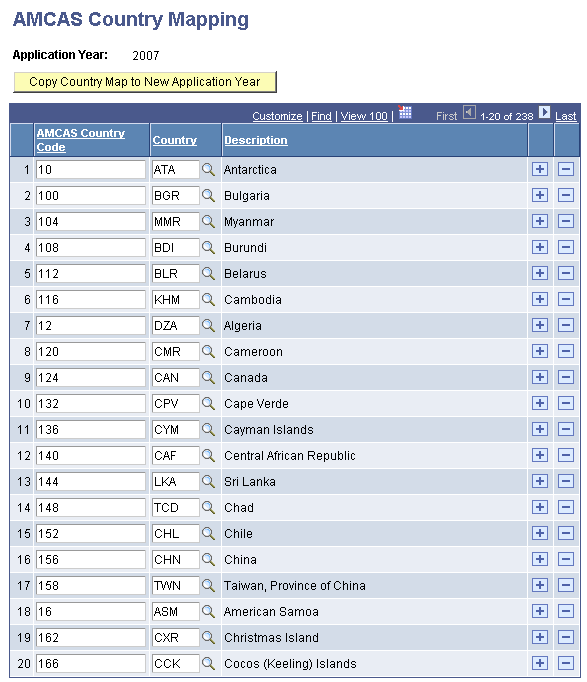Open country lookup for Bulgaria row
587x682 pixels.
[x=208, y=196]
